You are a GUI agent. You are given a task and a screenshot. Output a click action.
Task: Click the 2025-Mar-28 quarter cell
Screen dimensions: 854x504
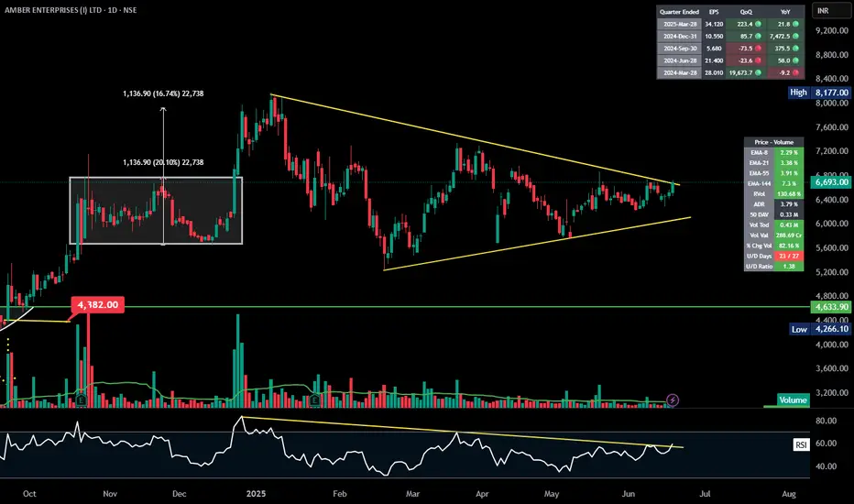pyautogui.click(x=679, y=24)
